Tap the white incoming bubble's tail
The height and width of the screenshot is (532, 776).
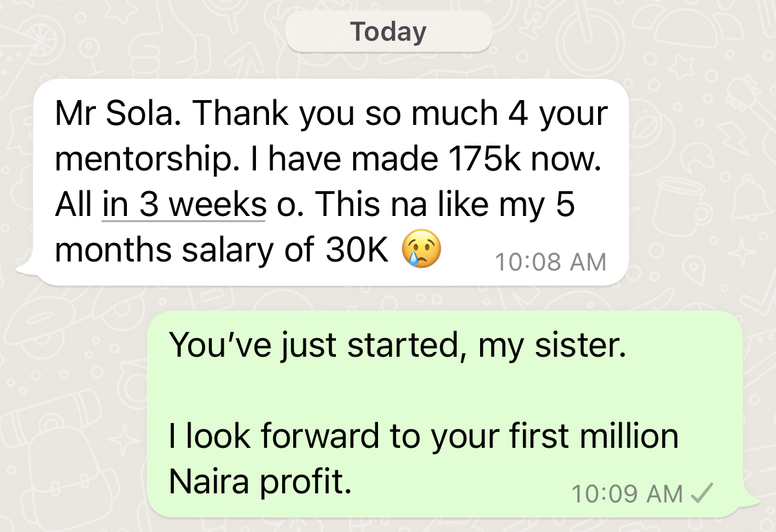pyautogui.click(x=27, y=268)
